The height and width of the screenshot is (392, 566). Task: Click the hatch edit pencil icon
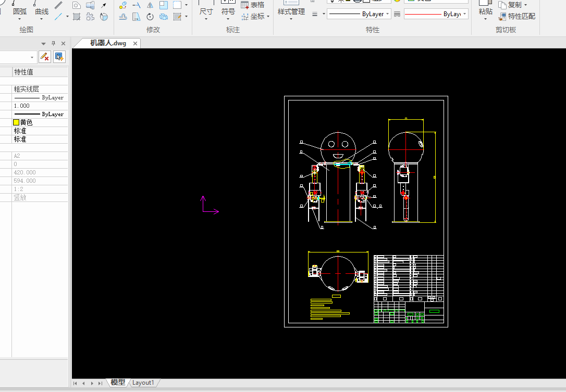coord(177,16)
